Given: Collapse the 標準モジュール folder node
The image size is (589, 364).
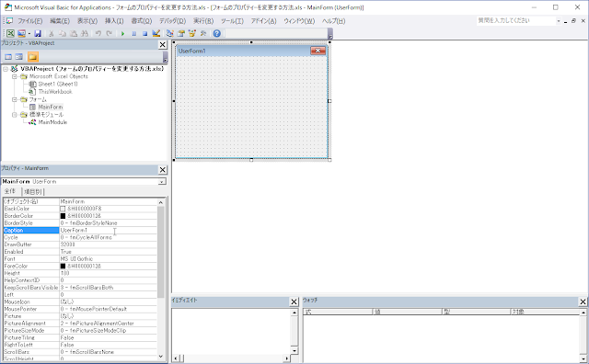Looking at the screenshot, I should pyautogui.click(x=15, y=115).
